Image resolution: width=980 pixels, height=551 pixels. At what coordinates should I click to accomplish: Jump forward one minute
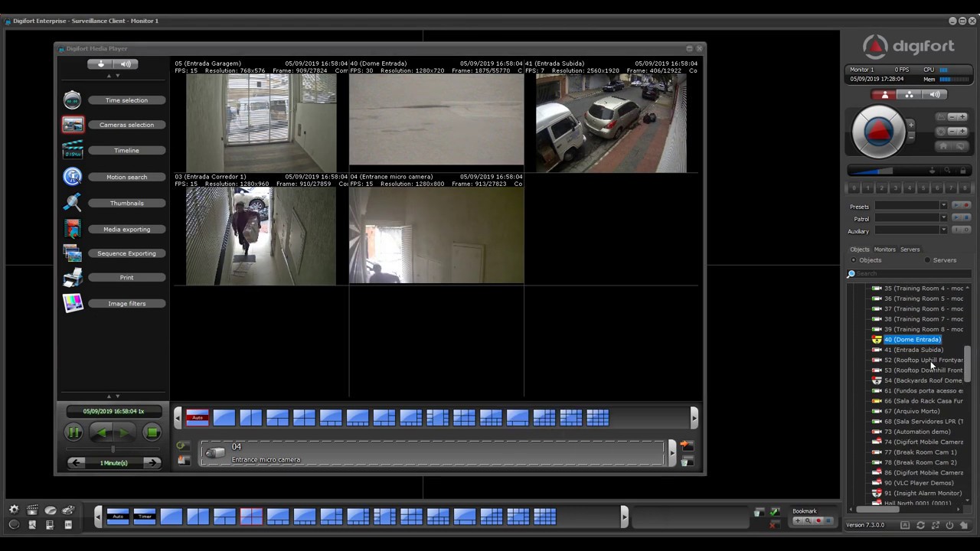[x=152, y=462]
